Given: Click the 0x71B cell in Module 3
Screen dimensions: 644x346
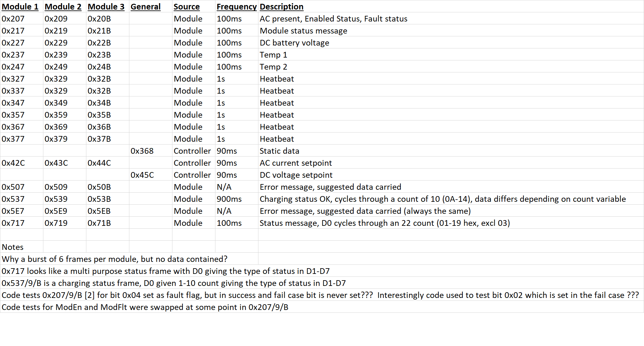Looking at the screenshot, I should coord(99,223).
